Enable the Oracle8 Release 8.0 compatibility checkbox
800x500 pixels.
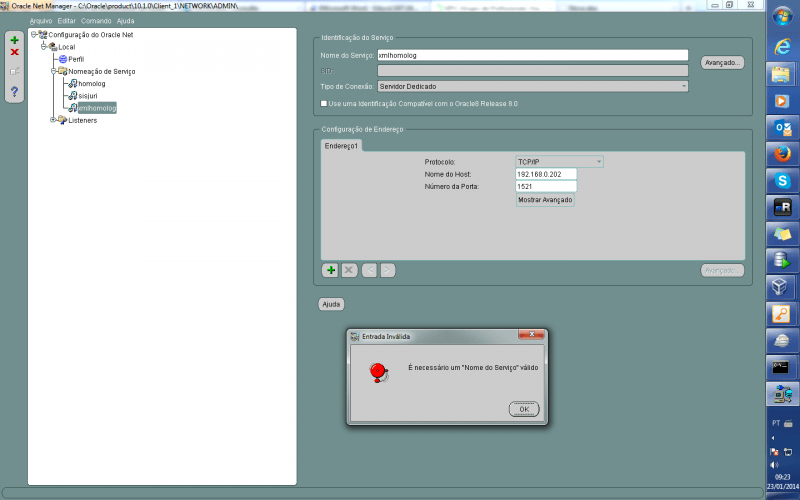pyautogui.click(x=324, y=103)
